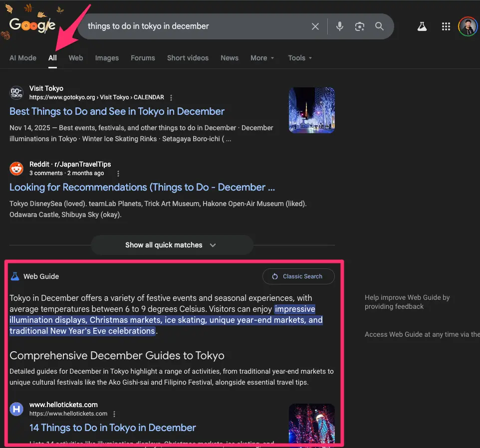The image size is (480, 448).
Task: Open your Google profile avatar
Action: coord(467,26)
